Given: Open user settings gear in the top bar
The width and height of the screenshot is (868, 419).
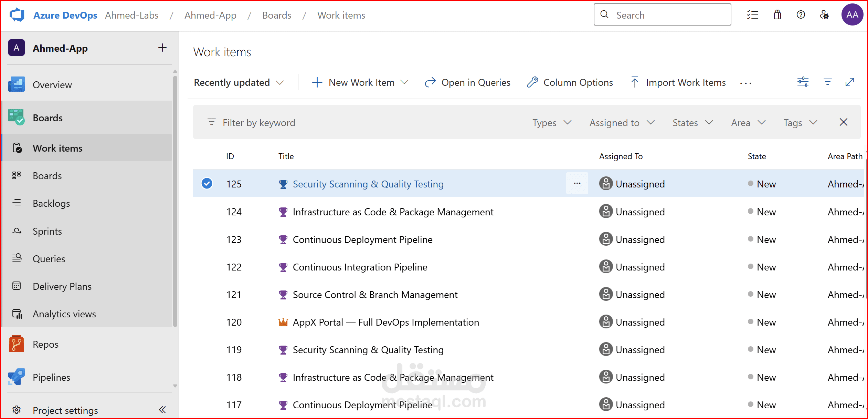Looking at the screenshot, I should point(825,15).
